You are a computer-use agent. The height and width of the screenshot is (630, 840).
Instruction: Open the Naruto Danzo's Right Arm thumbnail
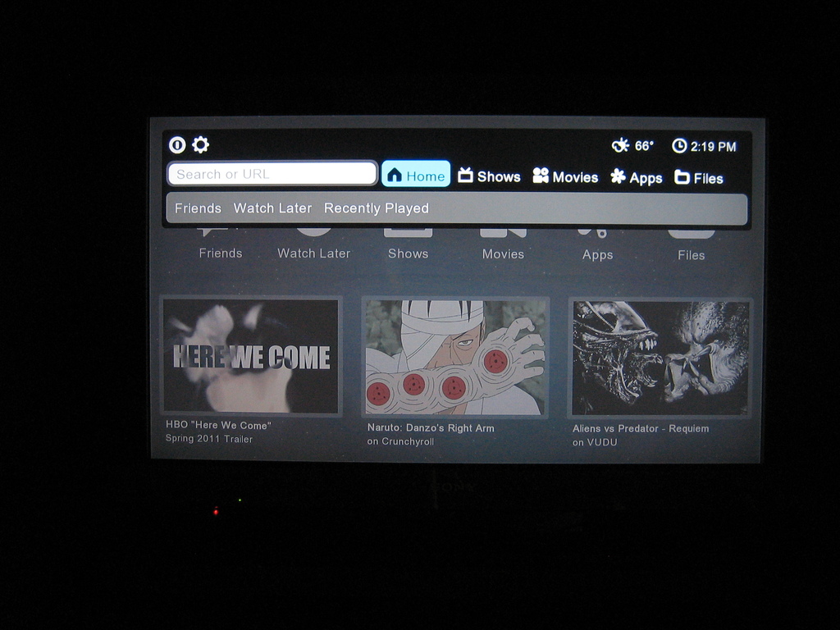[x=454, y=358]
